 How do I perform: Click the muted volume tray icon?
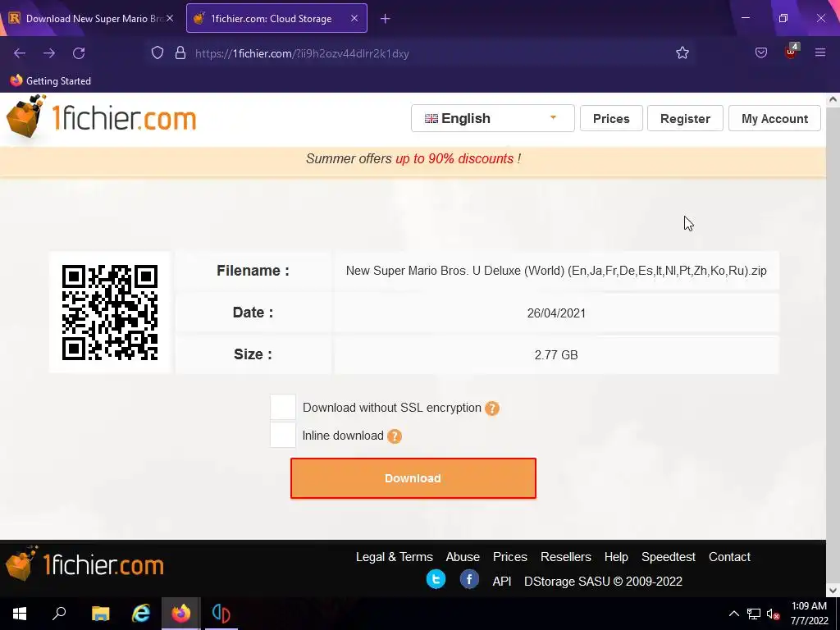pos(773,614)
